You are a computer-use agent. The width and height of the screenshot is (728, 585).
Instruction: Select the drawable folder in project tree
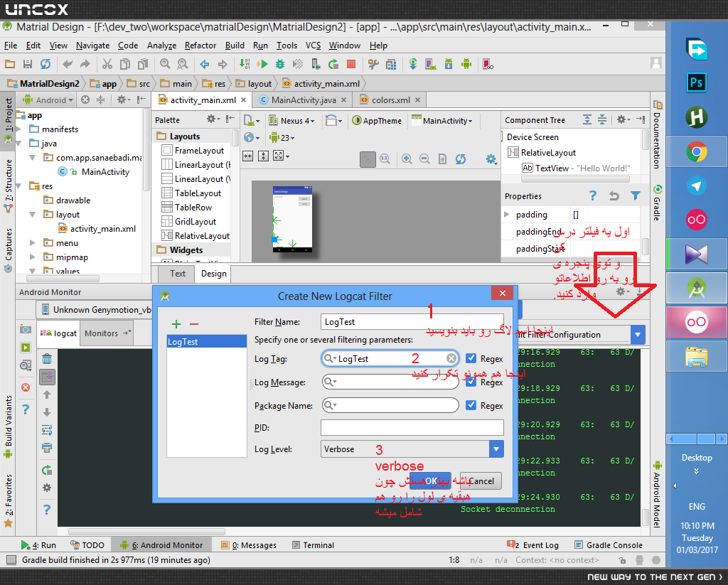[68, 200]
